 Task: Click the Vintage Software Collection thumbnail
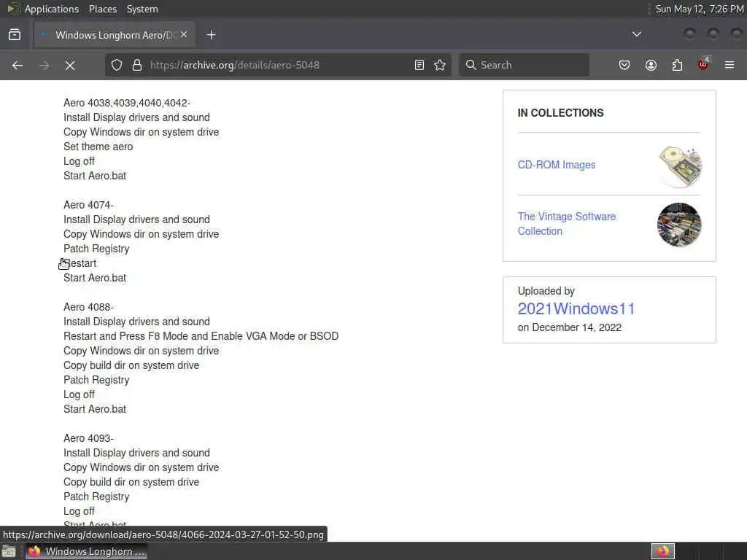[679, 225]
